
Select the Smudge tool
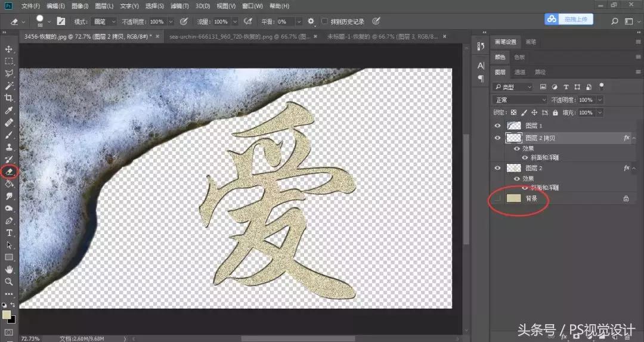tap(8, 196)
